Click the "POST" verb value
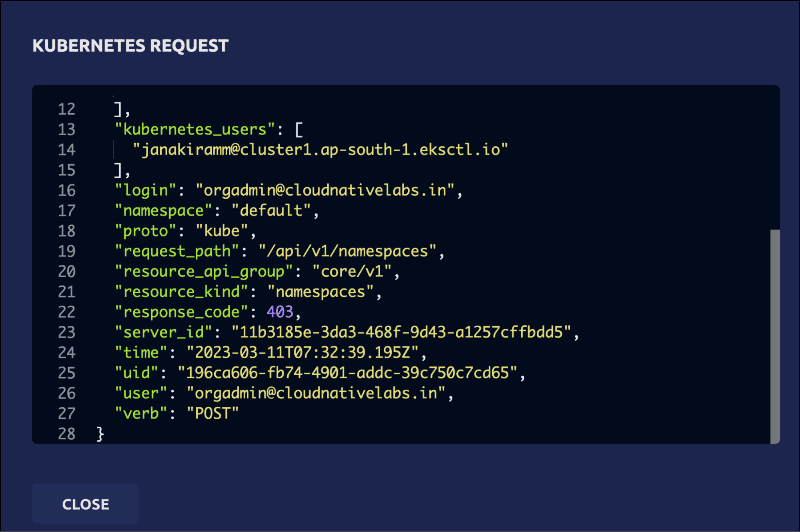This screenshot has width=800, height=532. pos(213,414)
